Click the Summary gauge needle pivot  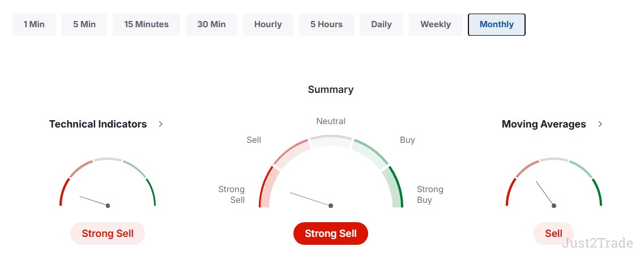(331, 206)
